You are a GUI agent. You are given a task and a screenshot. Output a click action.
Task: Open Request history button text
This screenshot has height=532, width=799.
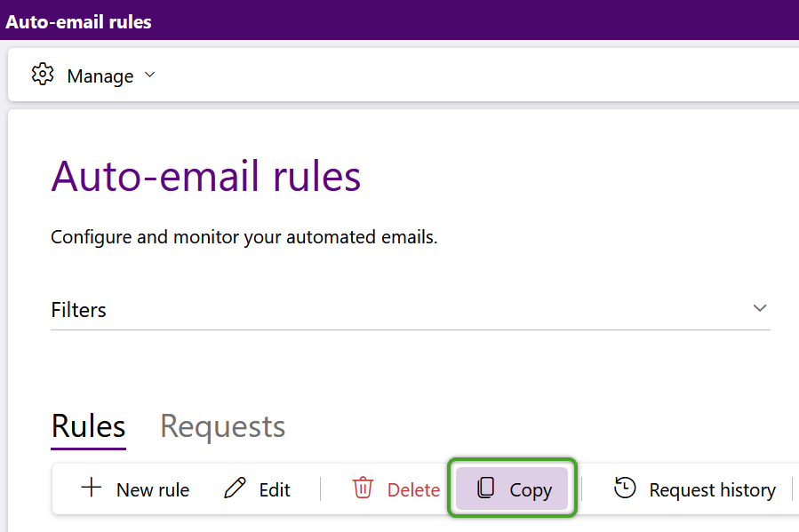point(713,489)
